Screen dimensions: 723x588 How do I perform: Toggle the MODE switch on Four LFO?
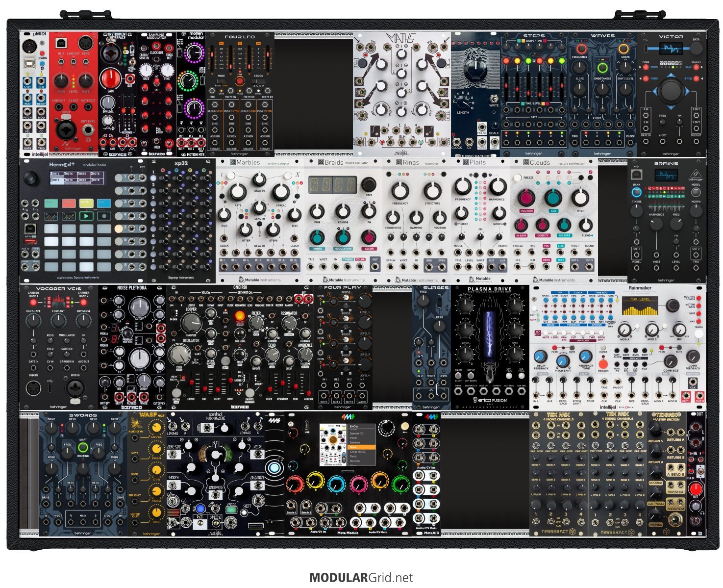pos(222,81)
